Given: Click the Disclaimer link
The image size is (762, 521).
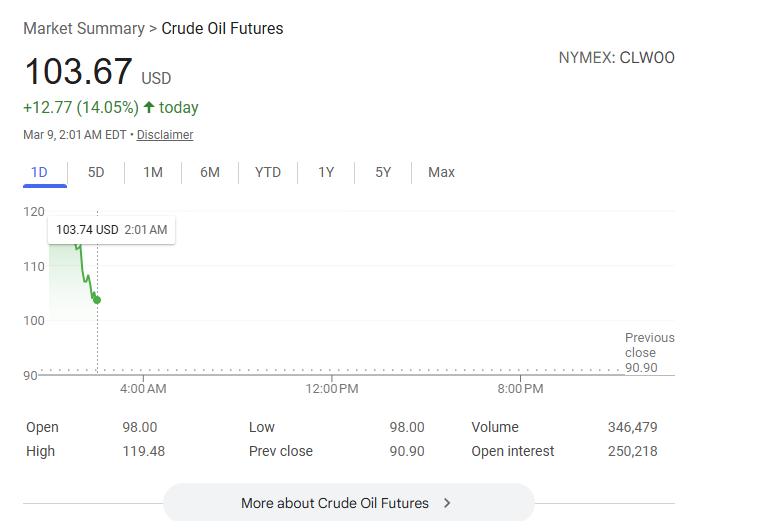Looking at the screenshot, I should pyautogui.click(x=165, y=135).
